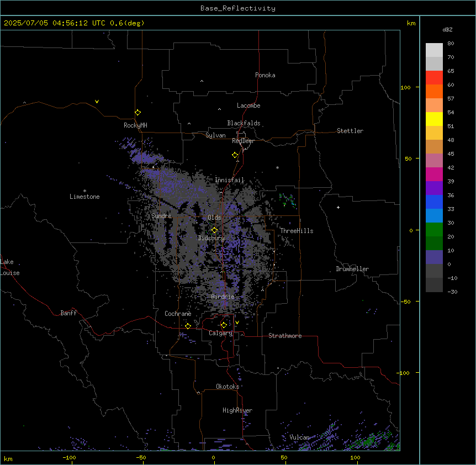Click the Banff label
The width and height of the screenshot is (476, 465).
(x=68, y=313)
